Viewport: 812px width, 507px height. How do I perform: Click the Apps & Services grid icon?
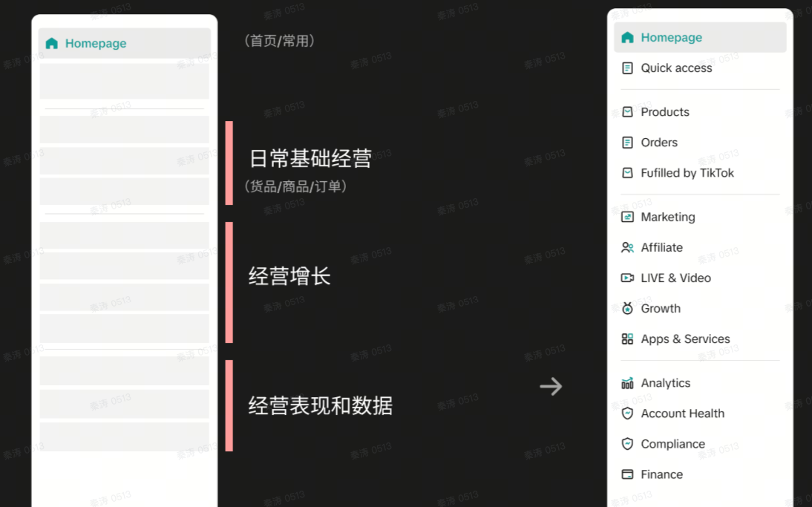[627, 339]
